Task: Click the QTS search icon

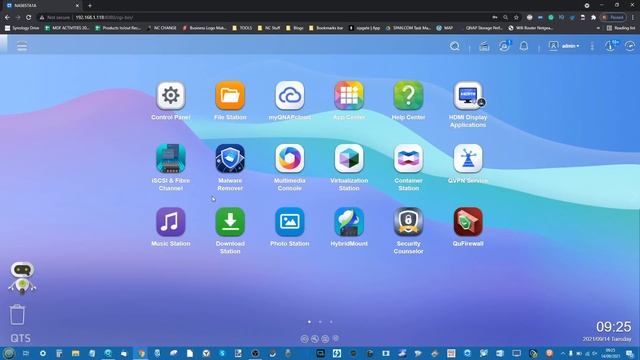Action: pyautogui.click(x=455, y=46)
